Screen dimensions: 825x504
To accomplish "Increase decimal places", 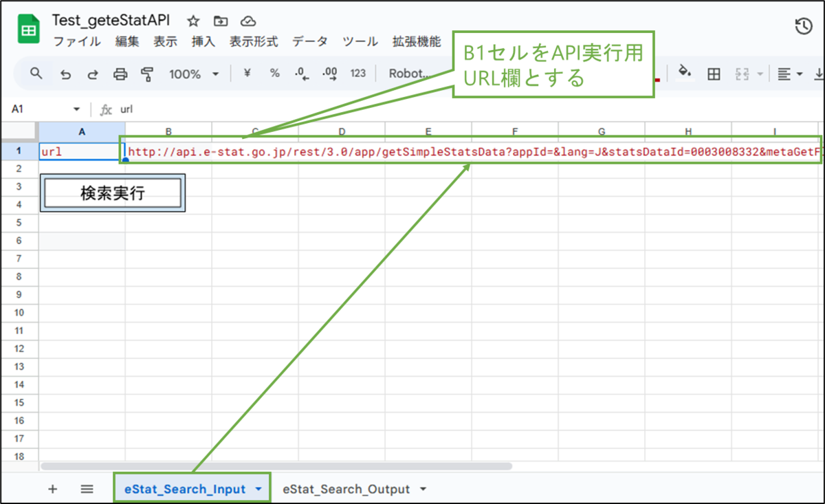I will click(x=329, y=74).
